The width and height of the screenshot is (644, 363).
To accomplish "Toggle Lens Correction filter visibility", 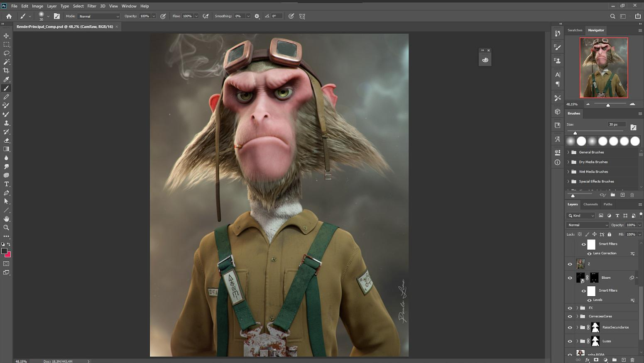I will click(589, 253).
